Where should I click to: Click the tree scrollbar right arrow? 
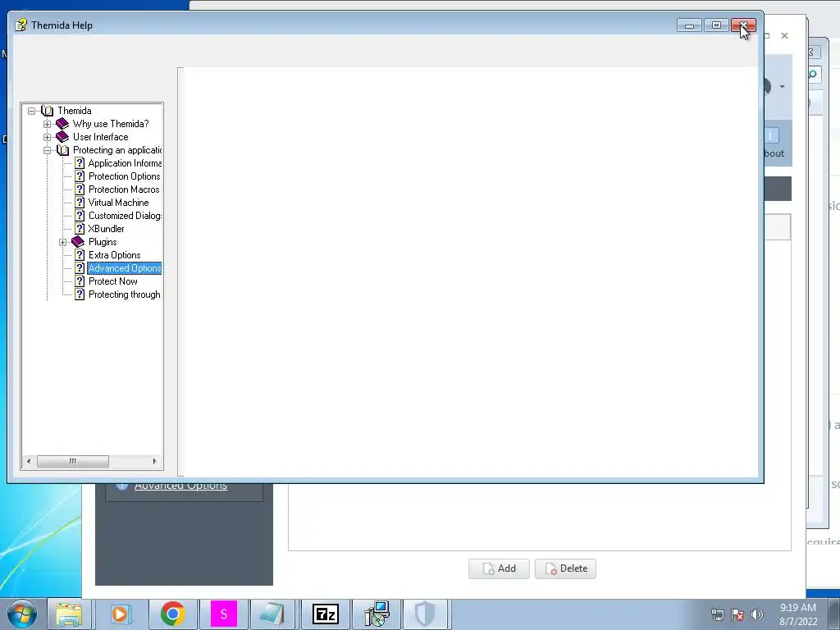click(154, 461)
